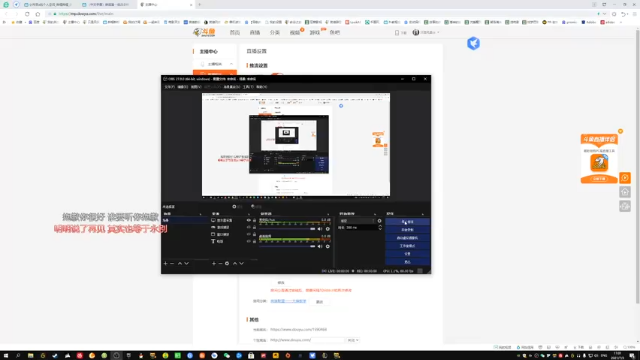Viewport: 640px width, 360px height.
Task: Open the scene transition type dropdown
Action: pyautogui.click(x=357, y=221)
